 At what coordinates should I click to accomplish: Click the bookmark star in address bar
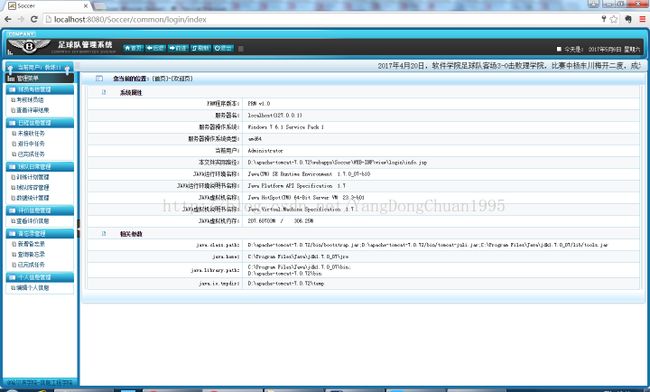pyautogui.click(x=614, y=19)
